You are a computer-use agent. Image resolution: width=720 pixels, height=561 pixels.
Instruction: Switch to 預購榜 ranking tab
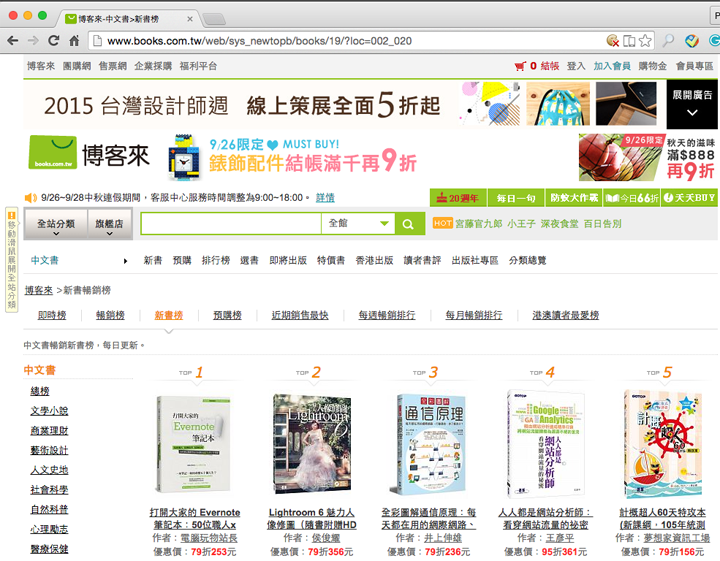click(x=227, y=315)
